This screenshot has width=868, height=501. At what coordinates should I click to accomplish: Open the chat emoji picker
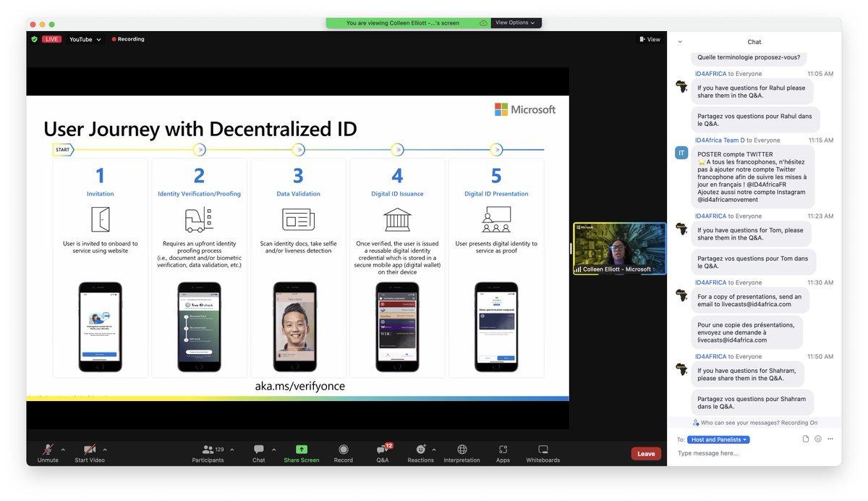(x=818, y=439)
